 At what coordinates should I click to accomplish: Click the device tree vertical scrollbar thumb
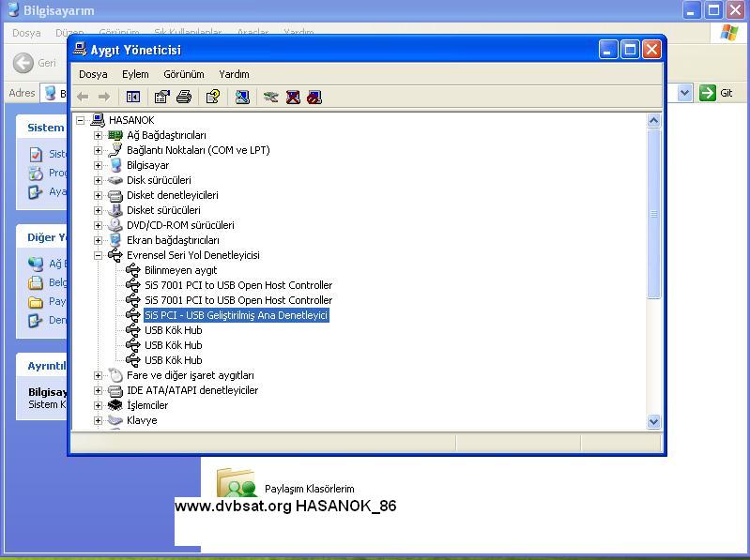(x=653, y=214)
